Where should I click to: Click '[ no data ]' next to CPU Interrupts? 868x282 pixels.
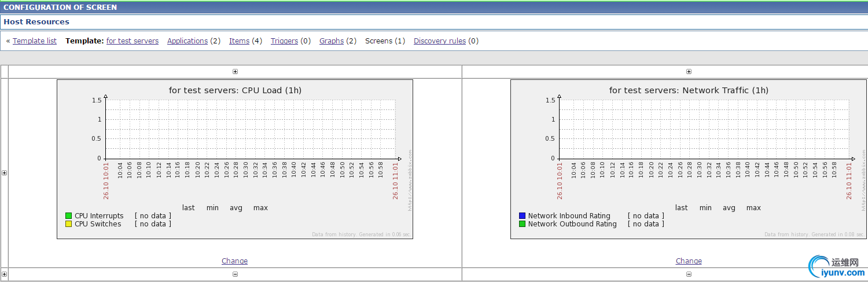[x=153, y=216]
